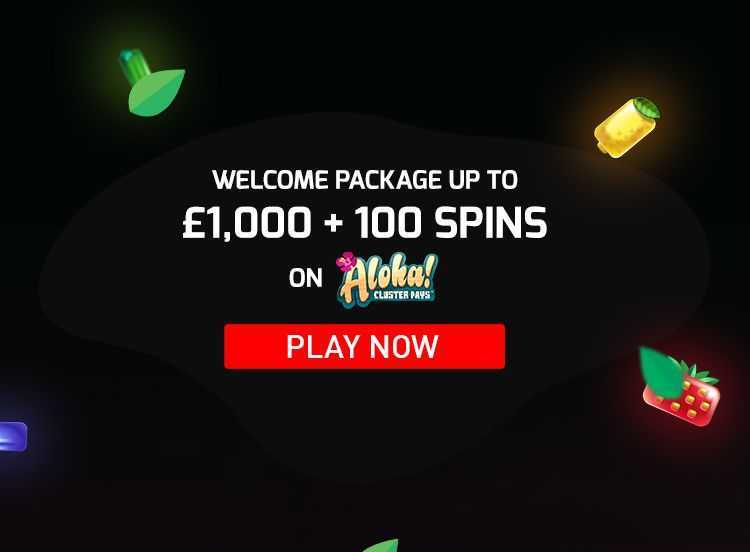Click the green stem of the leaf icon
Image resolution: width=750 pixels, height=552 pixels.
pos(134,64)
